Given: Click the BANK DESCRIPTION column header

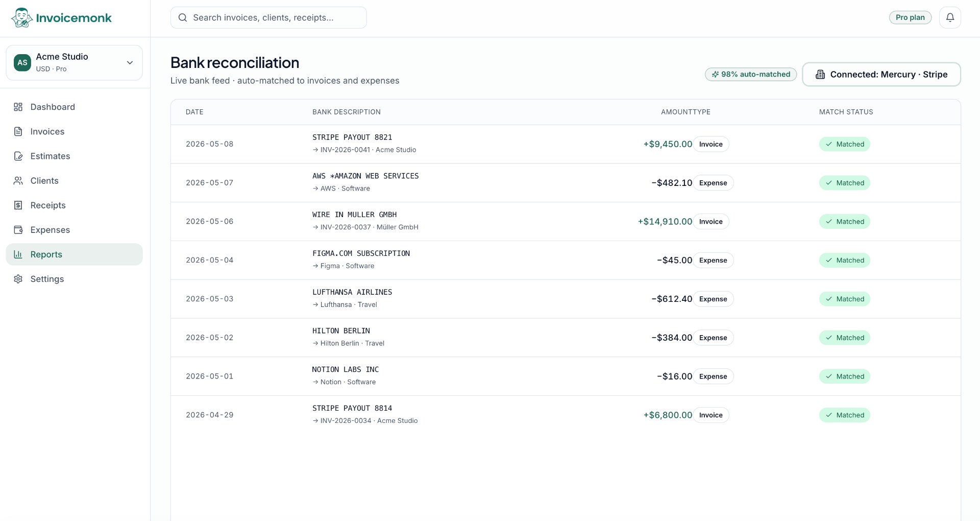Looking at the screenshot, I should coord(347,112).
